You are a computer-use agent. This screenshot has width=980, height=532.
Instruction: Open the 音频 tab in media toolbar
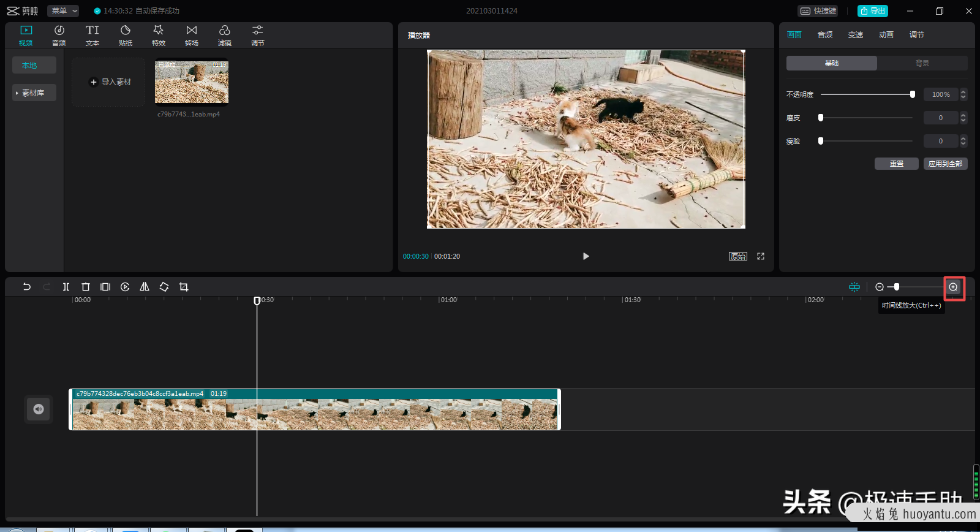[59, 36]
